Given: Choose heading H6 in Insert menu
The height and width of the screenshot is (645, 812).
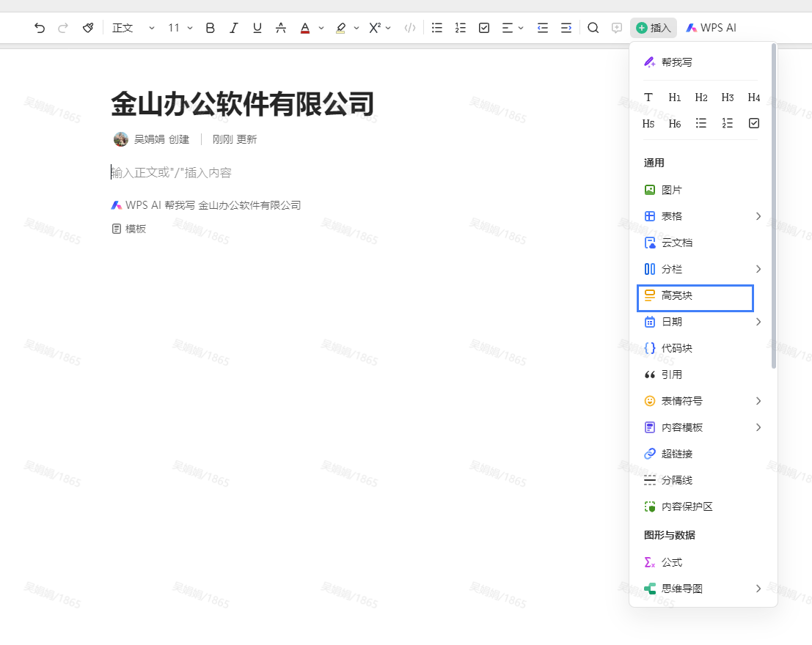Looking at the screenshot, I should click(675, 124).
